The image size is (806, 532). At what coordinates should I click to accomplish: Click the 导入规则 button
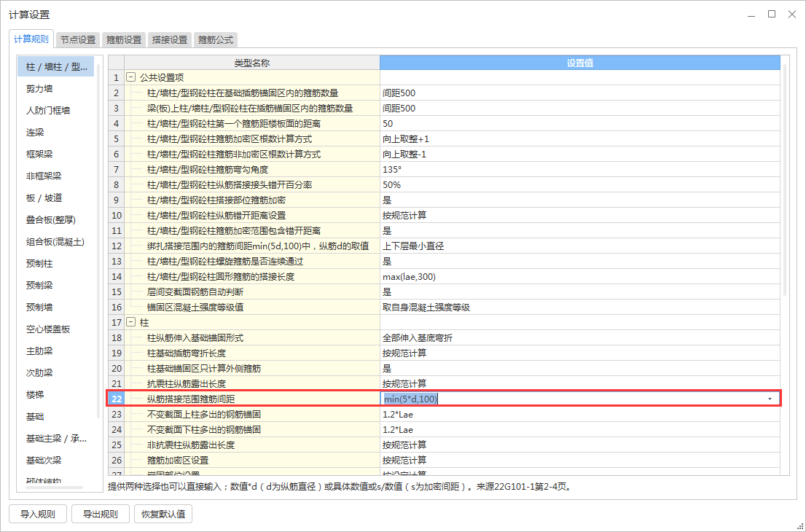coord(37,514)
